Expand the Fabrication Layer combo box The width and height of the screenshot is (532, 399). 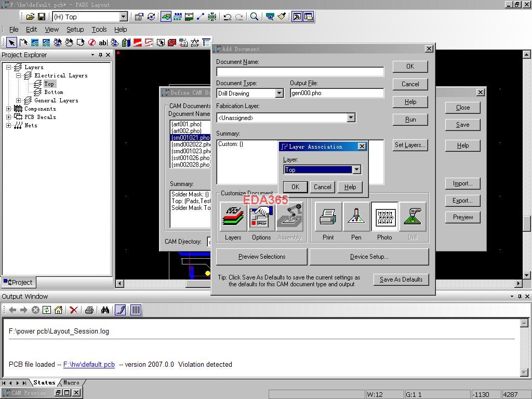pyautogui.click(x=351, y=118)
